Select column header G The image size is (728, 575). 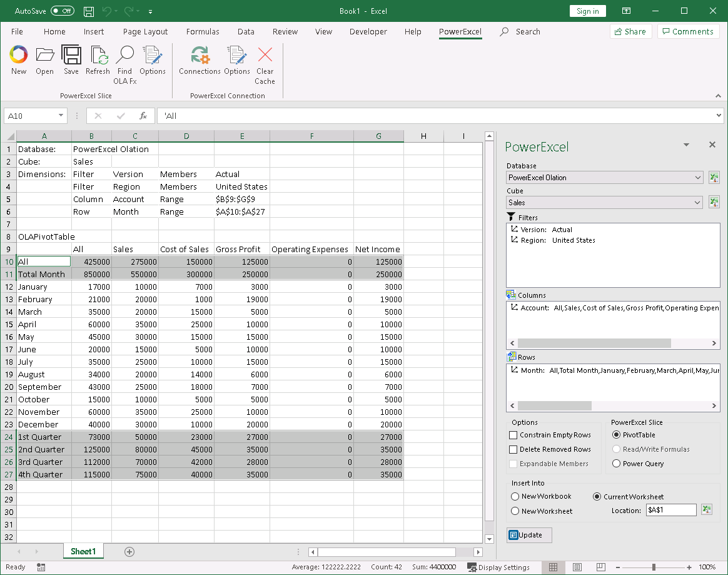(x=378, y=136)
